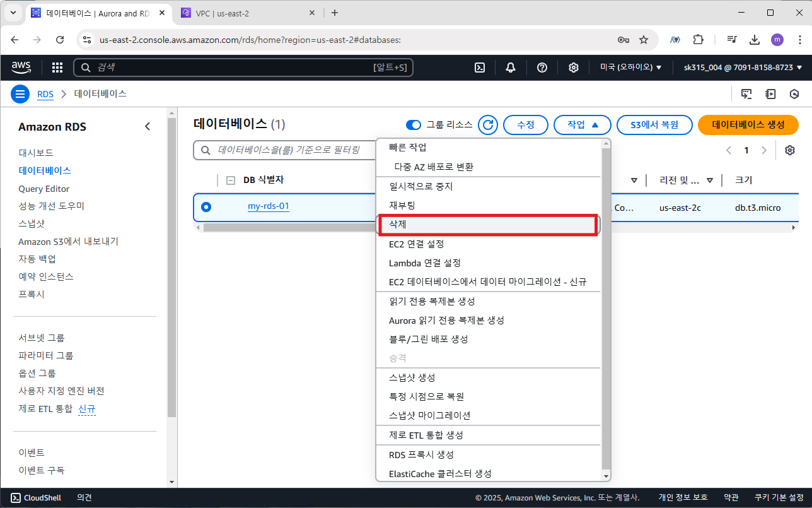Screen dimensions: 812x508
Task: Focus the AWS console 검색 box
Action: [x=243, y=68]
